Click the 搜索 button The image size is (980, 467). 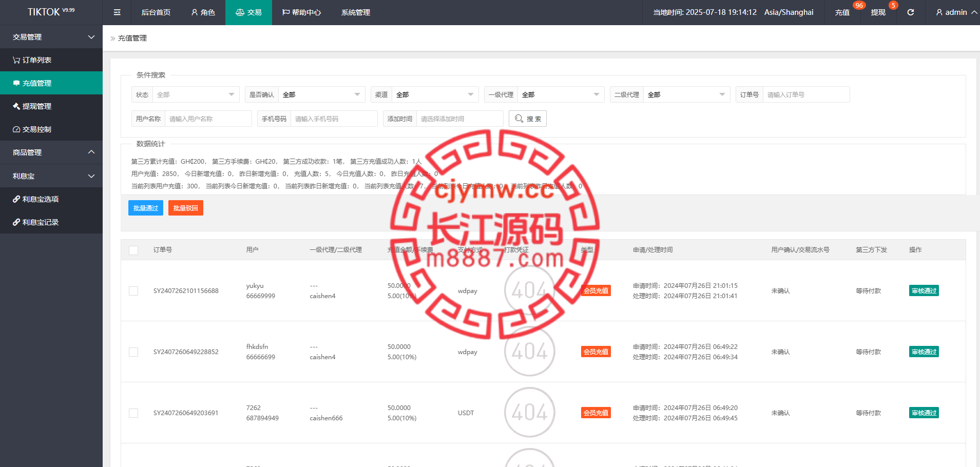(x=528, y=119)
